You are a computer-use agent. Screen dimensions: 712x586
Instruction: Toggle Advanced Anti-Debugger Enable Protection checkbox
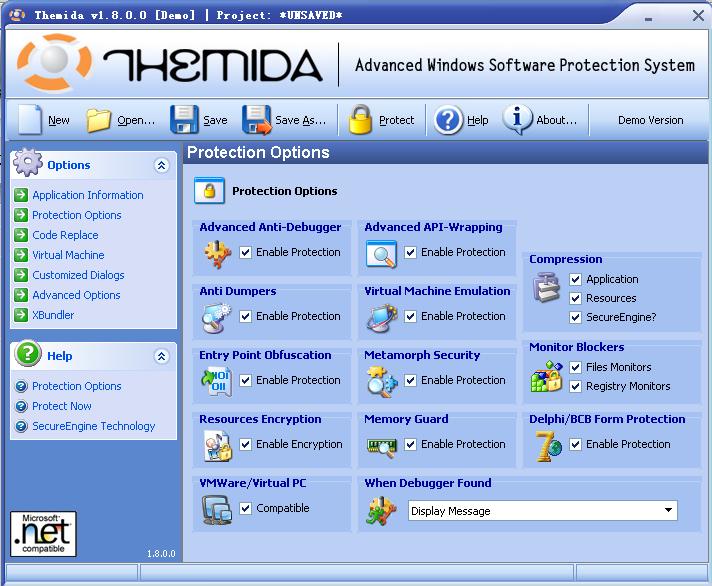[245, 252]
